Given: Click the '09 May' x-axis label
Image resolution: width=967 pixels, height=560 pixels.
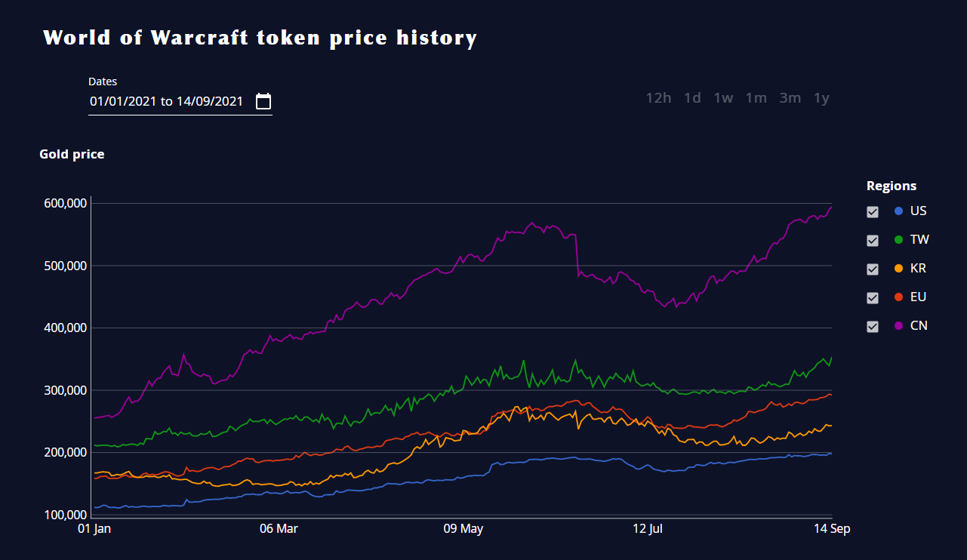Looking at the screenshot, I should pyautogui.click(x=463, y=529).
